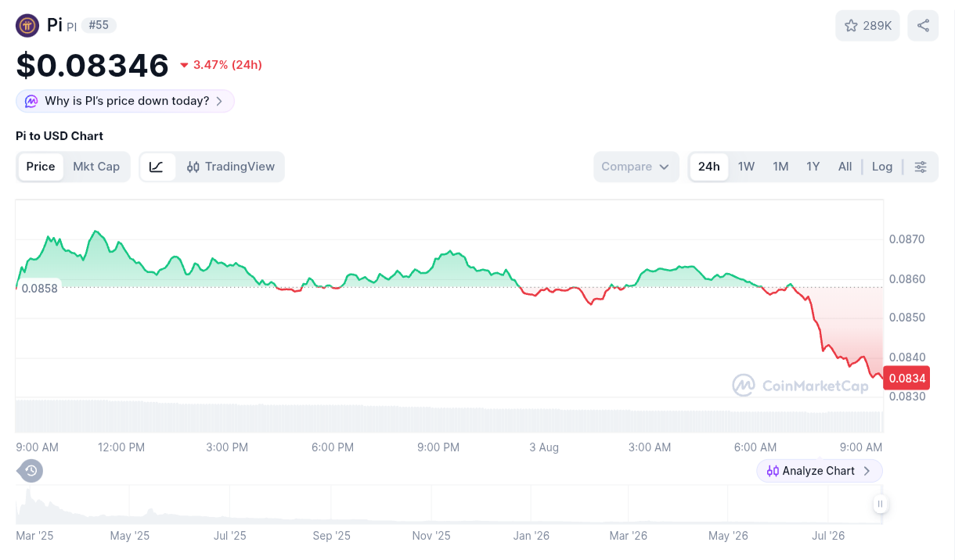Screen dimensions: 955x560
Task: Click the AI icon in price question pill
Action: [31, 101]
